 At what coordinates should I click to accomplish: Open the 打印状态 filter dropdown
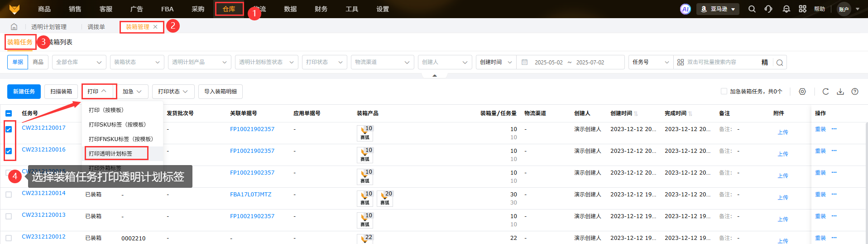pyautogui.click(x=325, y=62)
